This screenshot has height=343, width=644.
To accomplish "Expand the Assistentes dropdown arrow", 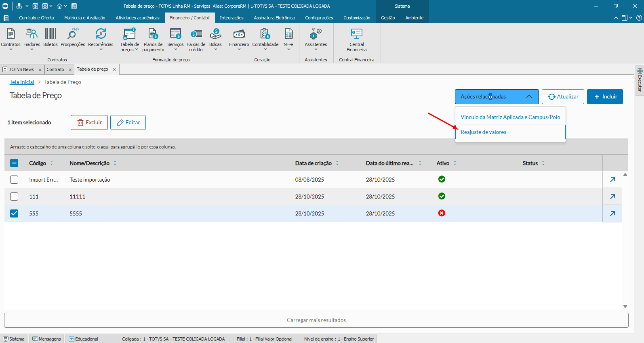I will point(316,50).
